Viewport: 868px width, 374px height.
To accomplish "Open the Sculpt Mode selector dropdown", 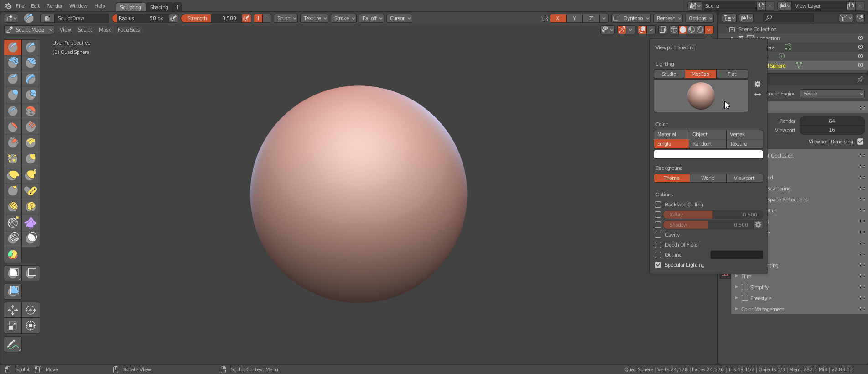I will click(29, 30).
